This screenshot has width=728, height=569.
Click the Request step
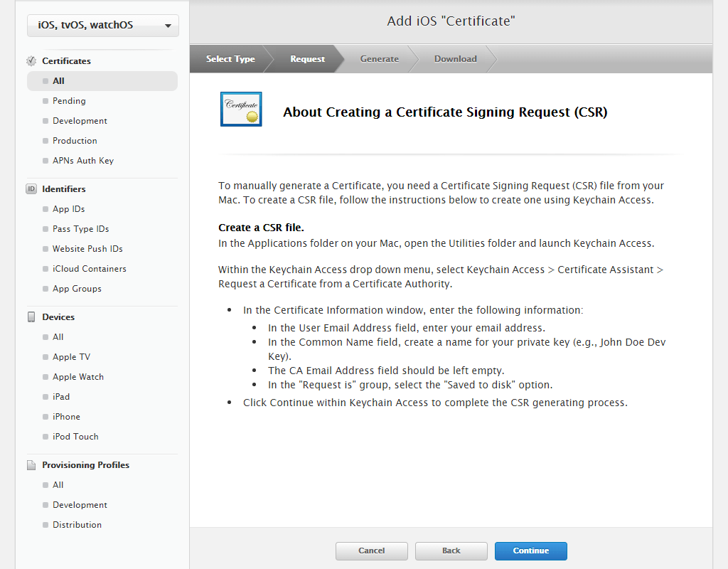pos(307,59)
